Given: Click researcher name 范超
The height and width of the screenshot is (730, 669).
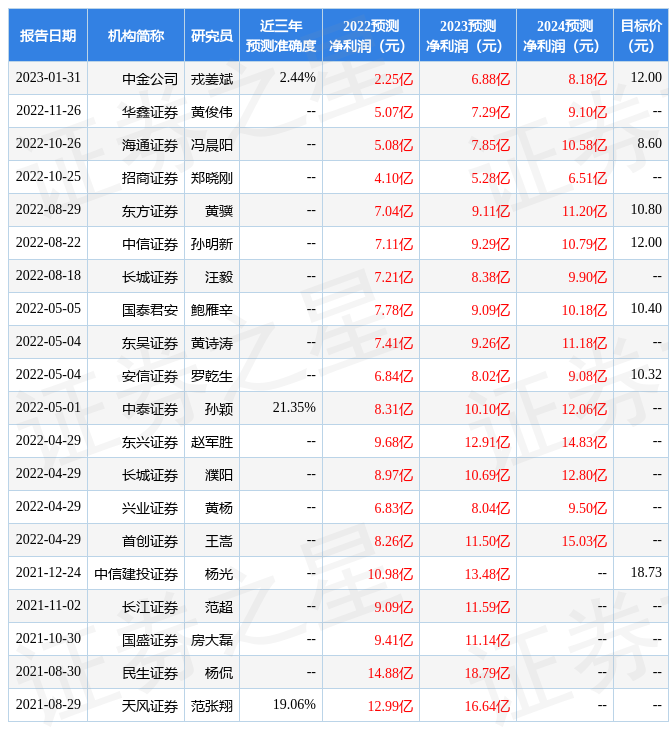Looking at the screenshot, I should (219, 607).
